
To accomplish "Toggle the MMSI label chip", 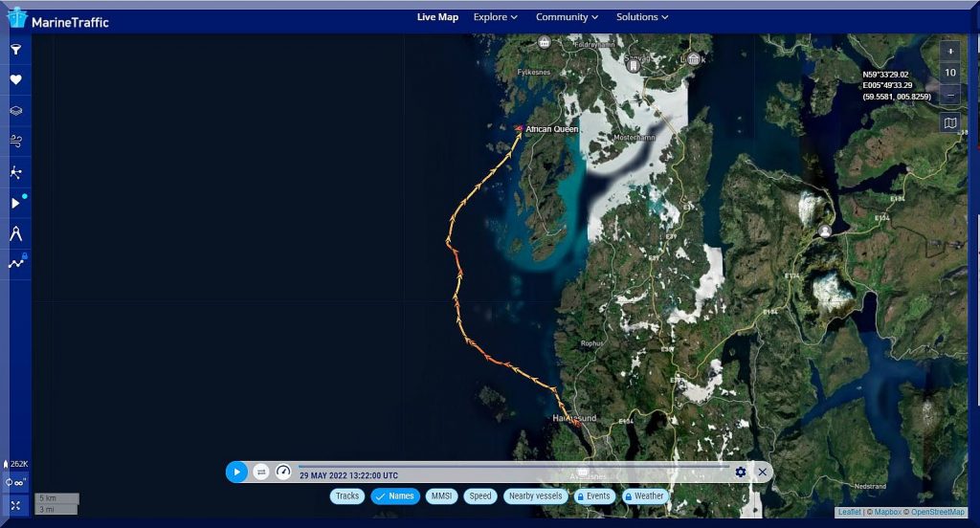I will (x=441, y=496).
